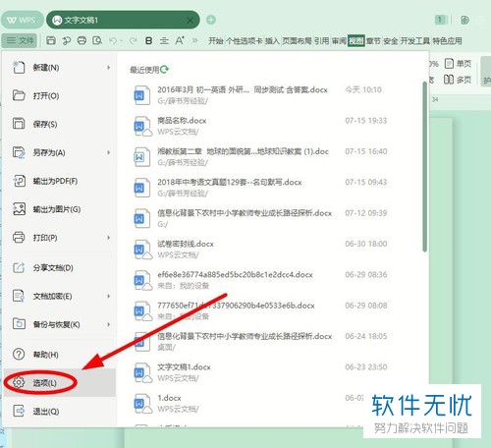
Task: Click the print preview icon in the toolbar
Action: pos(97,40)
